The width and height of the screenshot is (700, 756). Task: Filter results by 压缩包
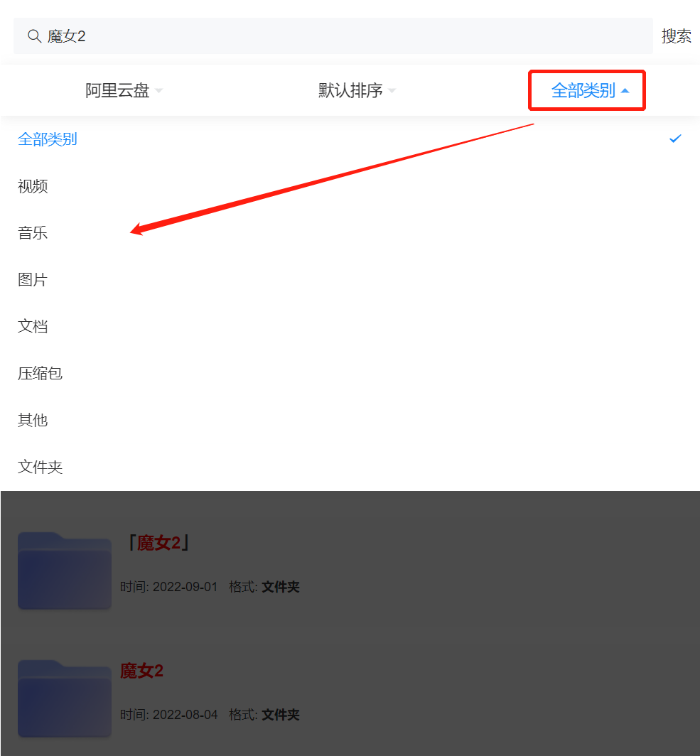(x=40, y=373)
